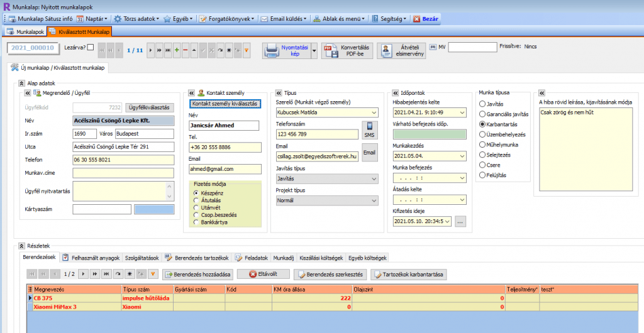Jump to last work order in top navigator
The width and height of the screenshot is (644, 333).
168,50
